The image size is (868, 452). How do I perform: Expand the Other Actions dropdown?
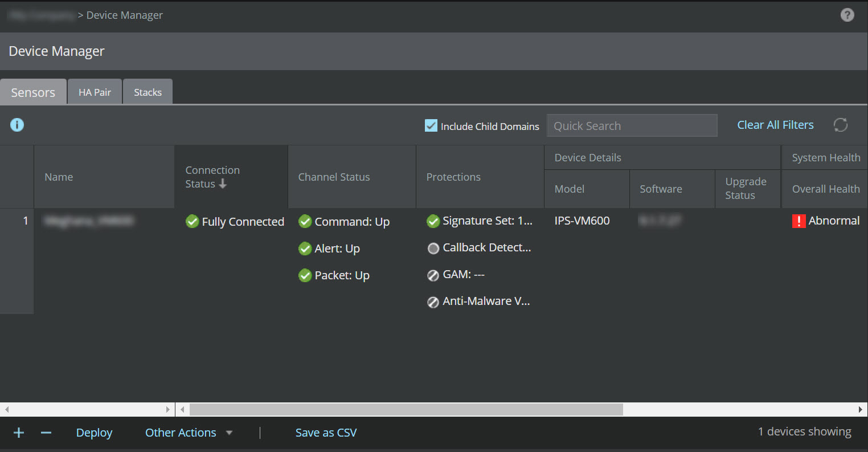point(189,433)
